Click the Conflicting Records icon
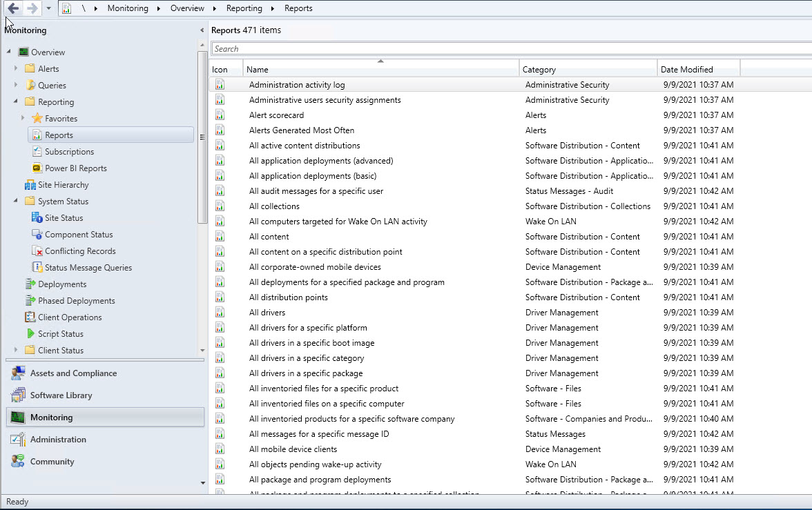812x510 pixels. pos(37,251)
